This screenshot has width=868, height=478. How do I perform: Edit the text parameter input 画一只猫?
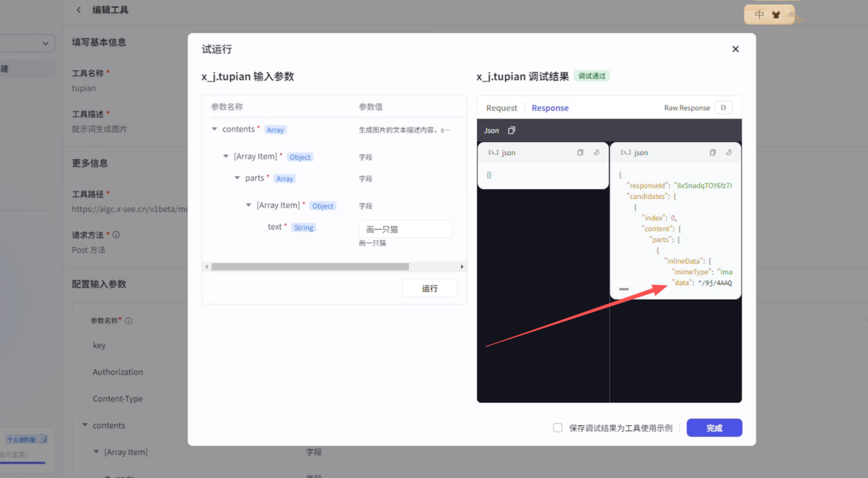tap(406, 229)
